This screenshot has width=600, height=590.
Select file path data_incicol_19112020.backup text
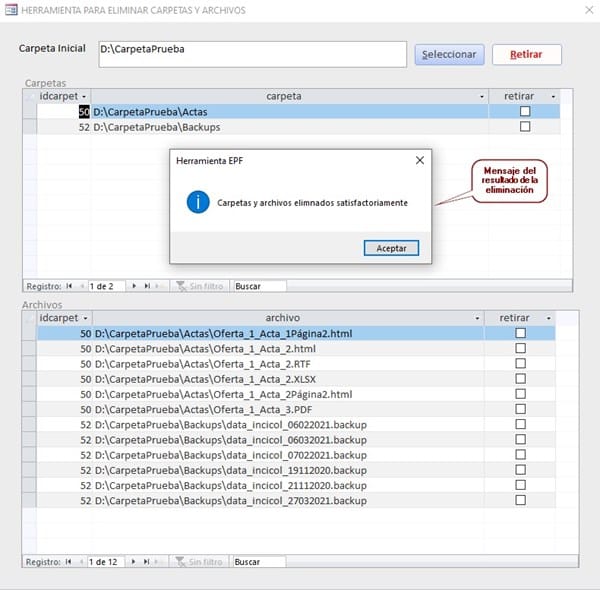tap(231, 470)
